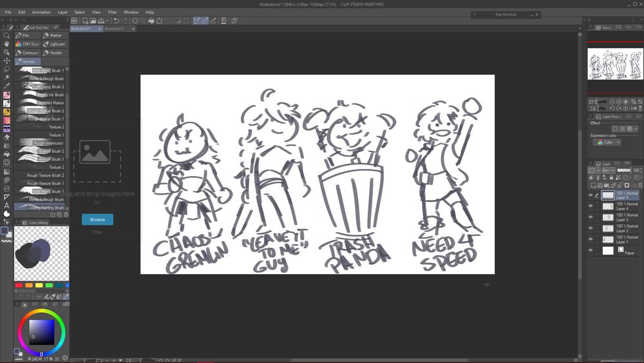Click the Open file folder icon
The width and height of the screenshot is (644, 363).
pyautogui.click(x=93, y=21)
